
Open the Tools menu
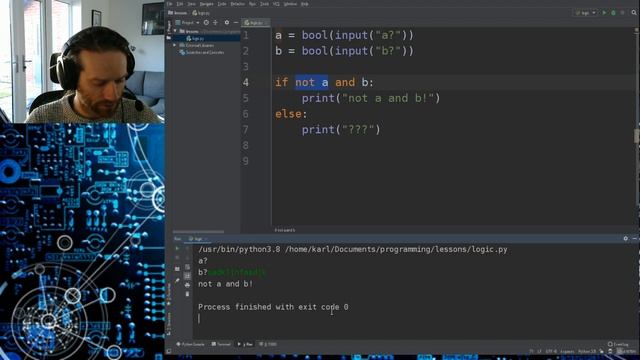(x=264, y=4)
